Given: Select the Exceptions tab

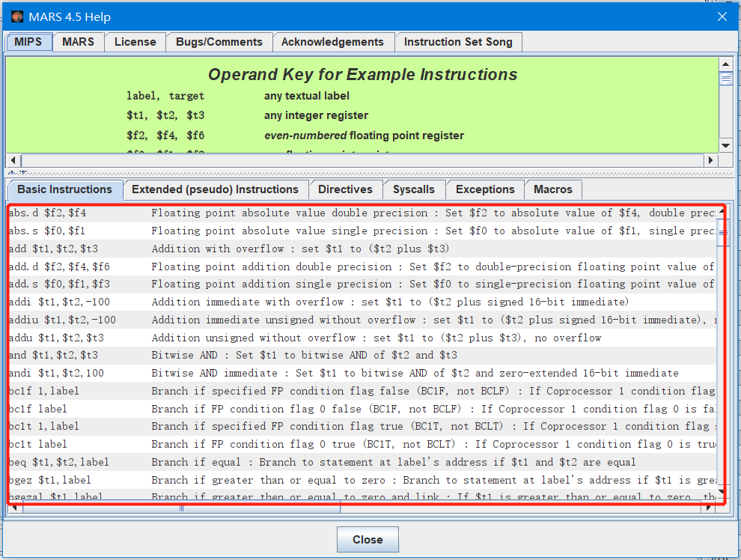Looking at the screenshot, I should (485, 189).
